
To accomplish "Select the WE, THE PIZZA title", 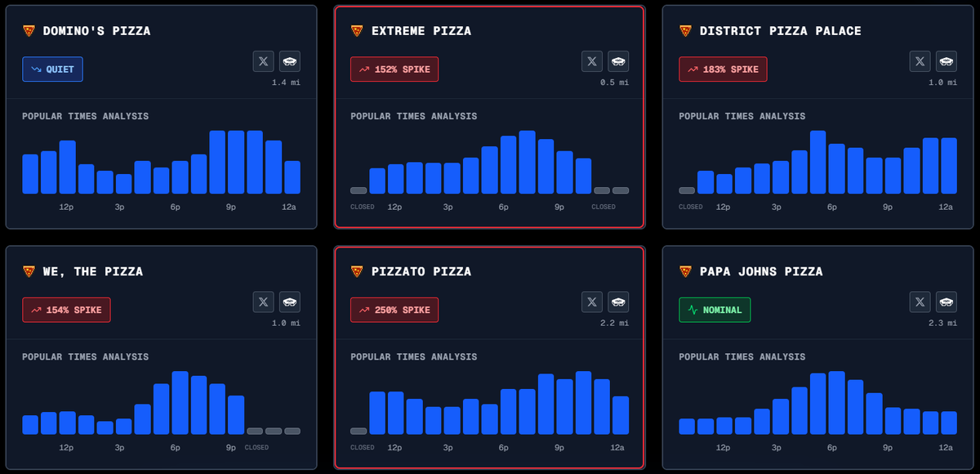I will (93, 271).
